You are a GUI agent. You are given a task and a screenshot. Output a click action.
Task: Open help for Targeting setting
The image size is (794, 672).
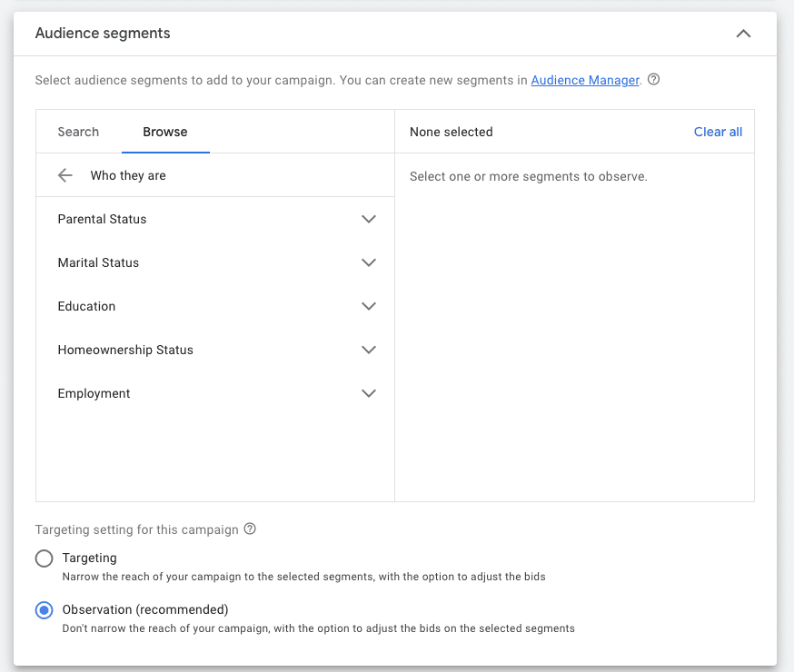250,529
